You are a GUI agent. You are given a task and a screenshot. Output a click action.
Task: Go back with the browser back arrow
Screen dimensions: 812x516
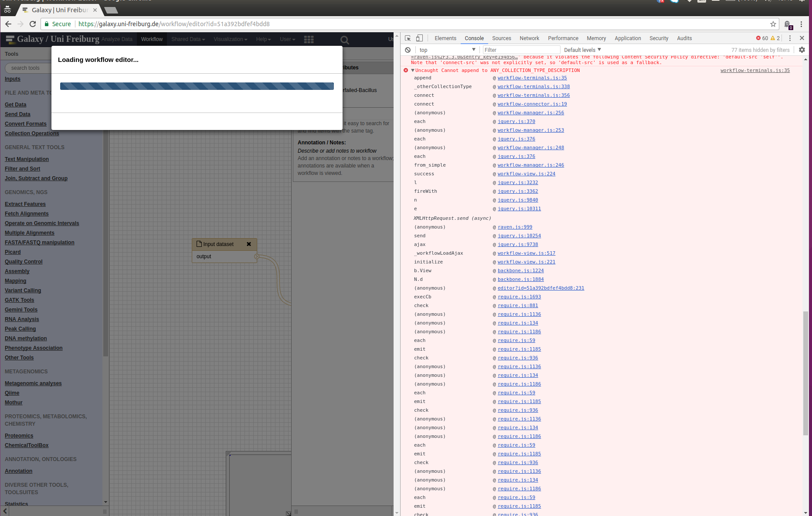coord(8,24)
